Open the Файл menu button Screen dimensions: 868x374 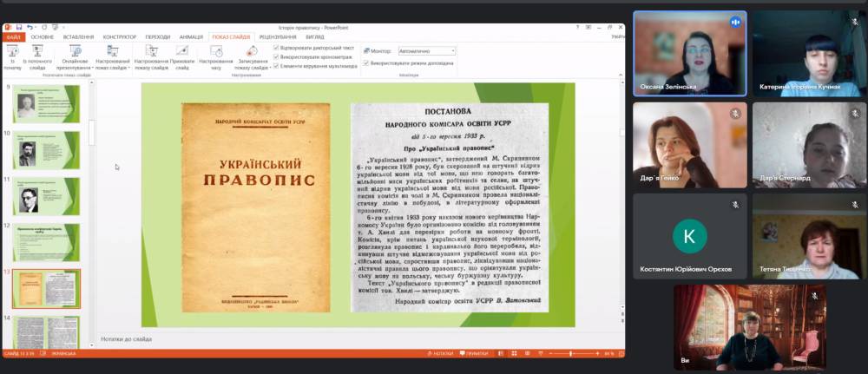13,37
